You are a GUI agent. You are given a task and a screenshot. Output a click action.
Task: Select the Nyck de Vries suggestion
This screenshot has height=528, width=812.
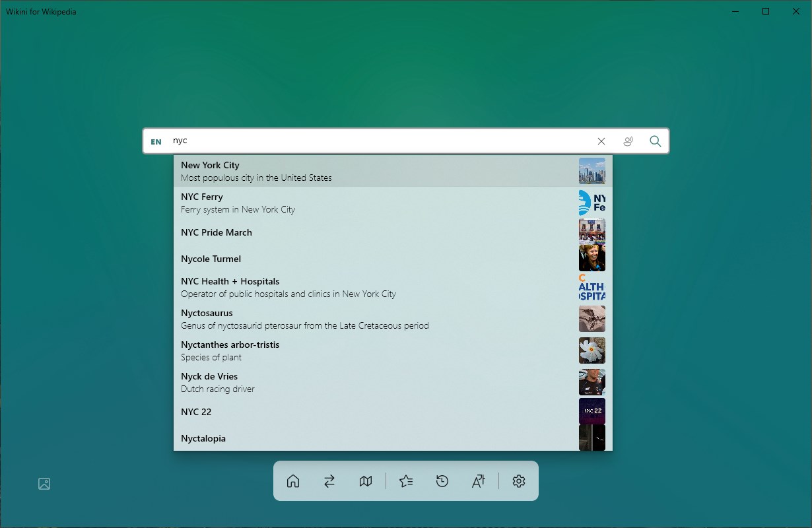393,382
